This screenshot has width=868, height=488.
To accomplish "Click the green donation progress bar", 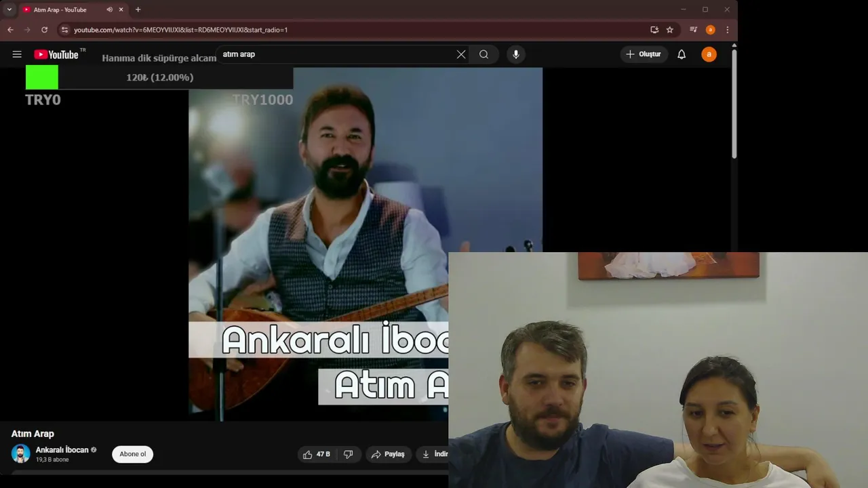I will 42,77.
